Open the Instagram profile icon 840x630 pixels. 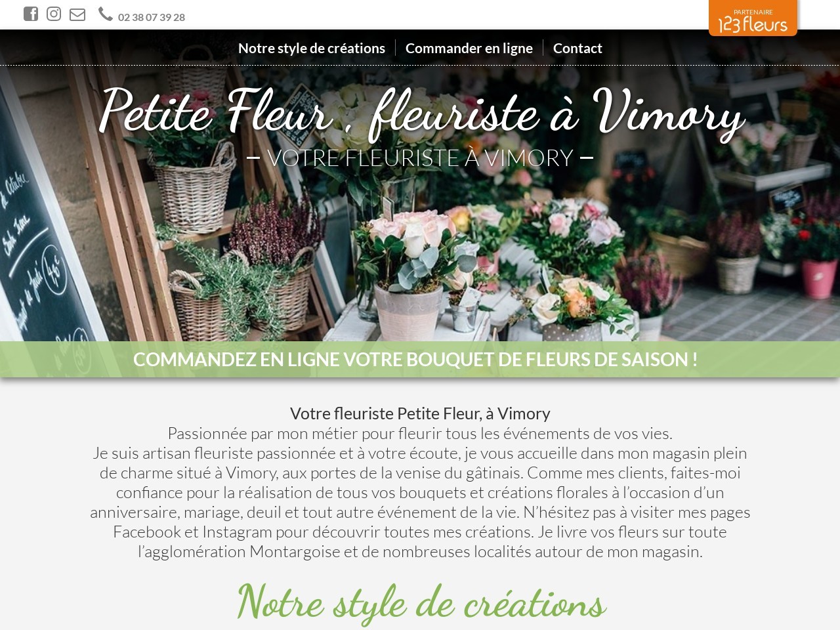[x=54, y=14]
